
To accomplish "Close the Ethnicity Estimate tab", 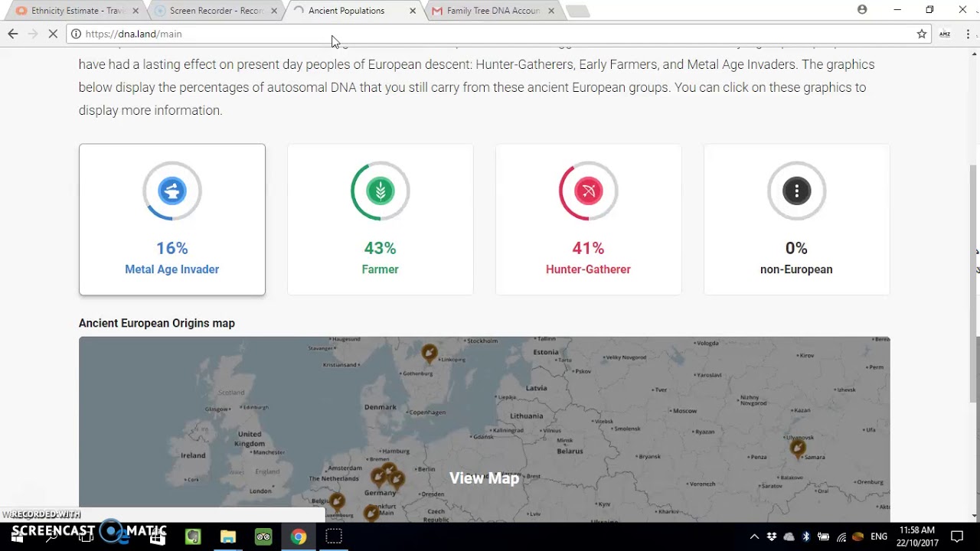I will click(x=136, y=11).
